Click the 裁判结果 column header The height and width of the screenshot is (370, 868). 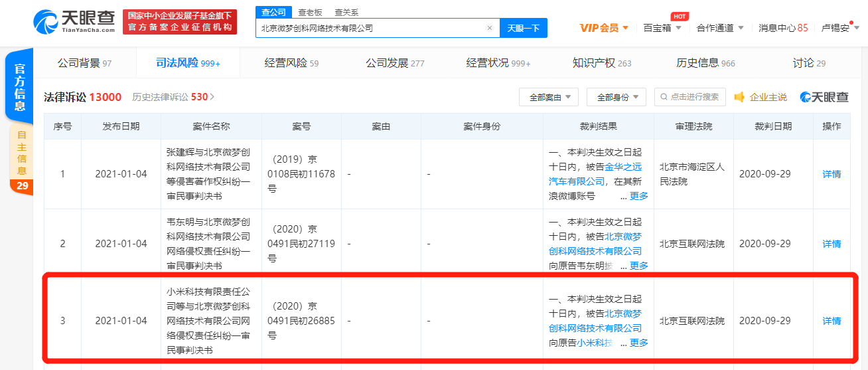click(x=599, y=126)
